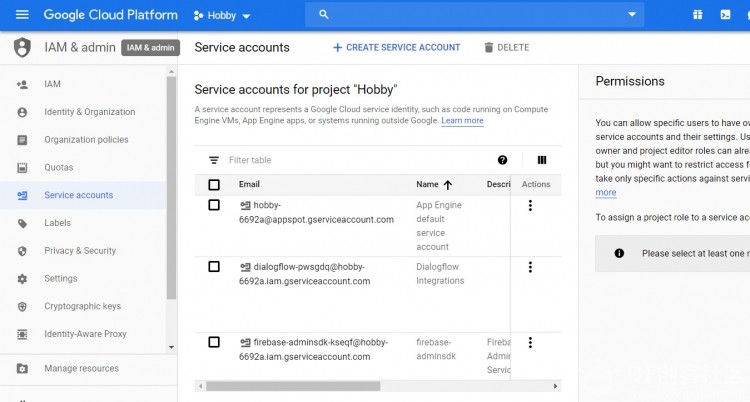Check the dialogflow-pwsgdq account row
This screenshot has width=750, height=402.
tap(214, 267)
